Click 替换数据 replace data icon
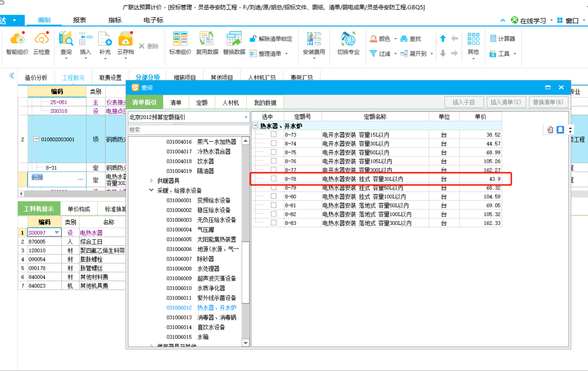588x371 pixels. click(234, 43)
